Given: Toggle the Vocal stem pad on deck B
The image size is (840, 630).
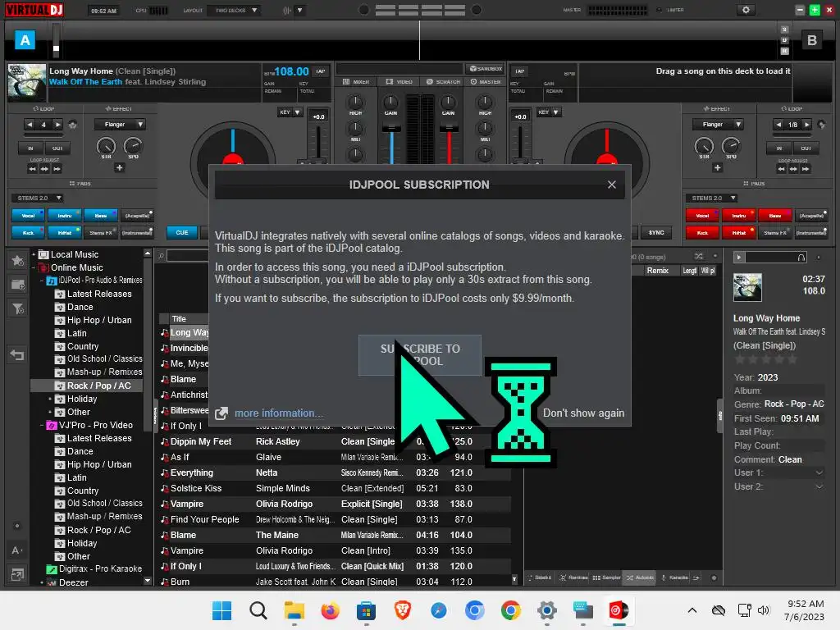Looking at the screenshot, I should tap(702, 216).
